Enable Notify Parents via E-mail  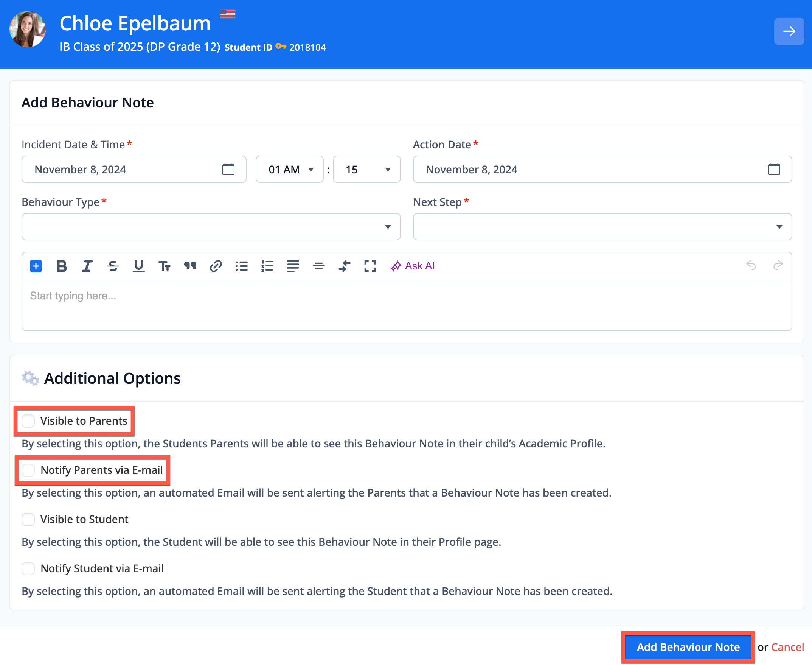tap(28, 470)
